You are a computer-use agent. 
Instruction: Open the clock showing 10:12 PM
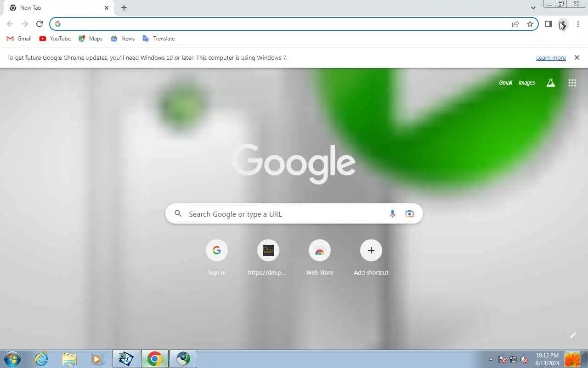547,359
